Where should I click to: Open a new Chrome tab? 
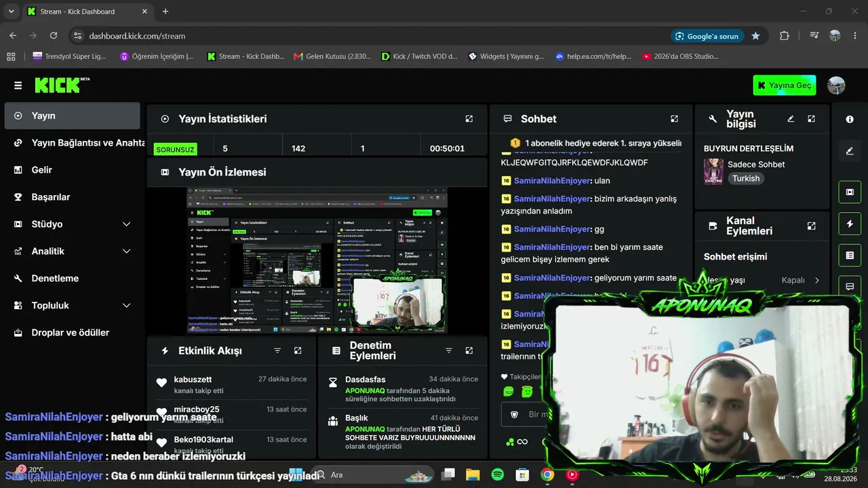pyautogui.click(x=165, y=12)
